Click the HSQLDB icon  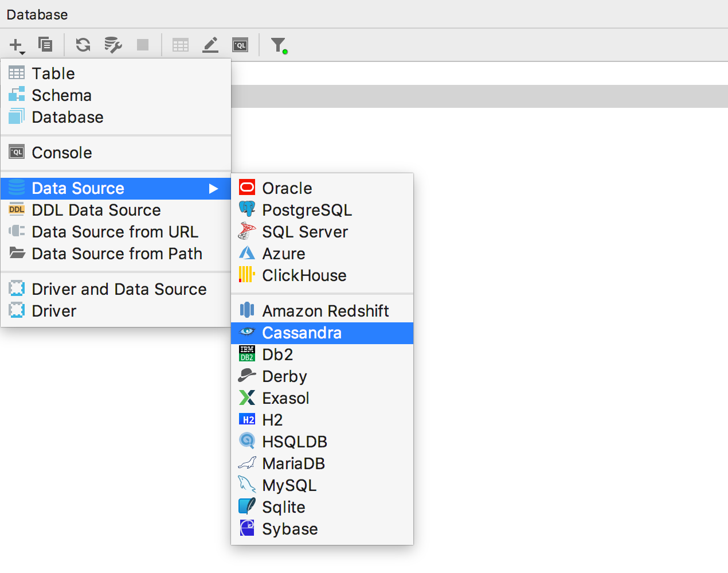247,441
